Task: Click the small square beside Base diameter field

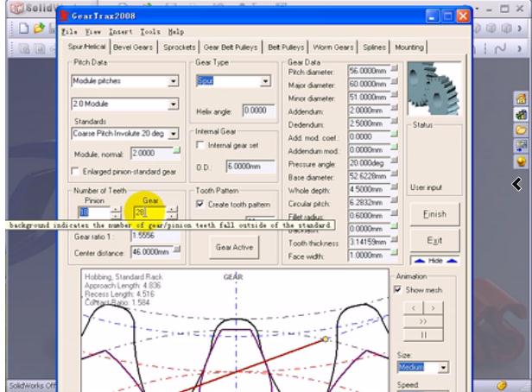Action: coord(394,174)
